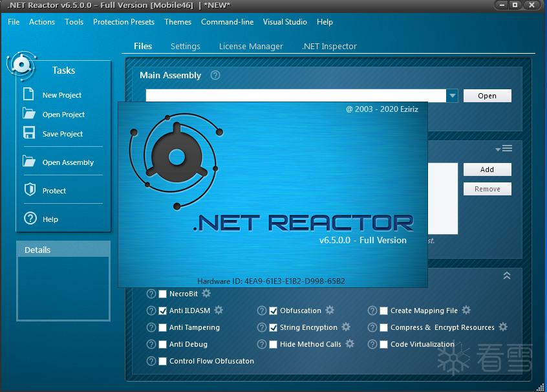Click the Help question mark icon in Tasks

[x=30, y=218]
